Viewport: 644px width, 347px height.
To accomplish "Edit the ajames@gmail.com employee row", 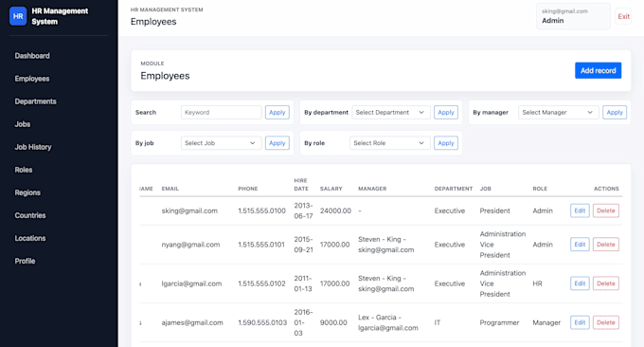I will coord(580,322).
